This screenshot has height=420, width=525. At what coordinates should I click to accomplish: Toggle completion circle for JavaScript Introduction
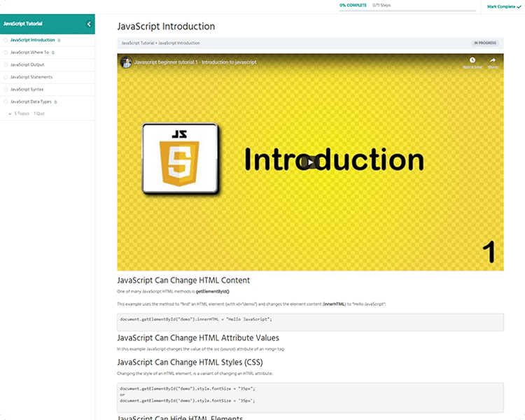click(x=6, y=40)
